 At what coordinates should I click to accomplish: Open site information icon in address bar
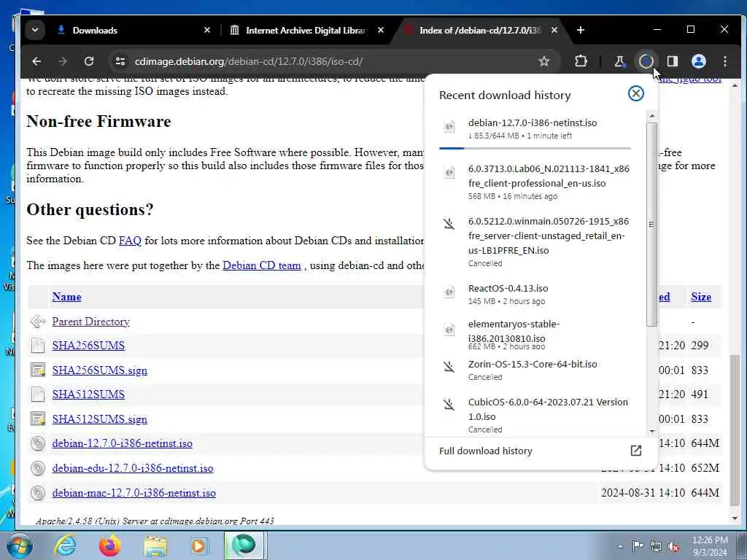coord(120,61)
